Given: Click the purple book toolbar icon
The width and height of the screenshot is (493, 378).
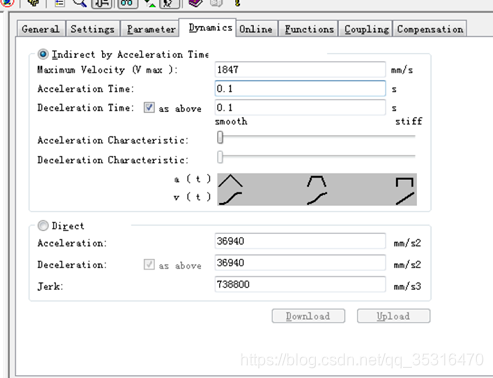Looking at the screenshot, I should [x=195, y=3].
